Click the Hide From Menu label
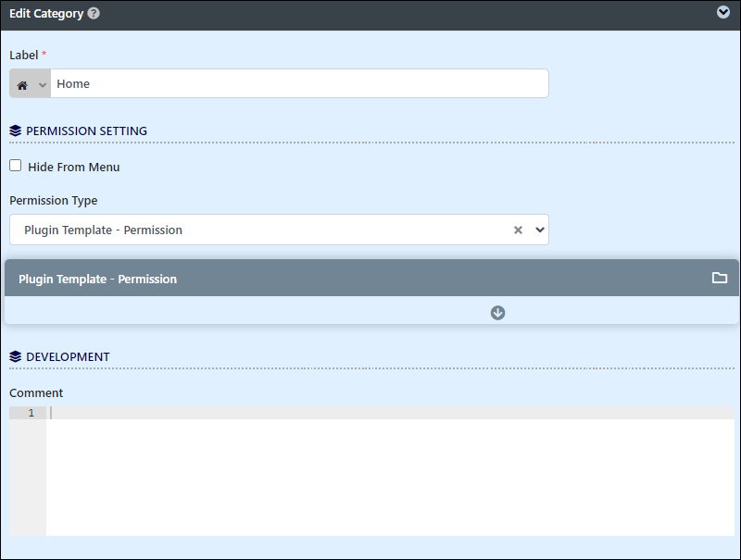 pos(74,168)
